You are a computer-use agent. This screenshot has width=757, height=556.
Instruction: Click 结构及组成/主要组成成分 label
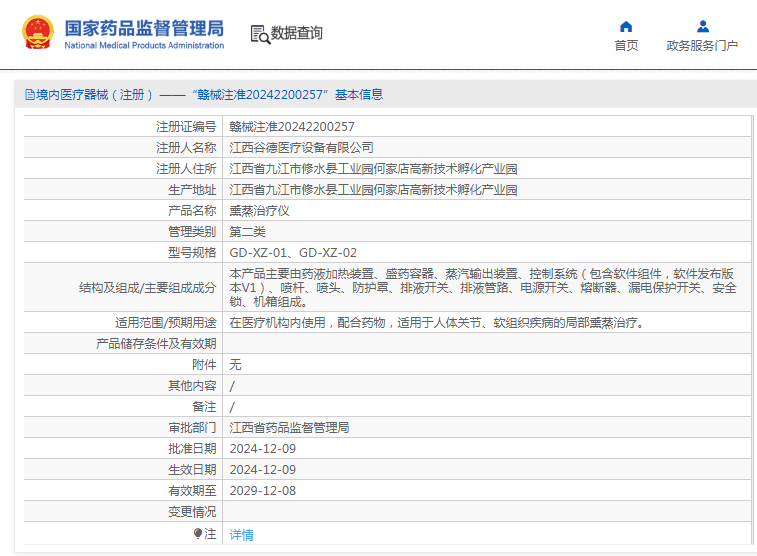[x=147, y=288]
